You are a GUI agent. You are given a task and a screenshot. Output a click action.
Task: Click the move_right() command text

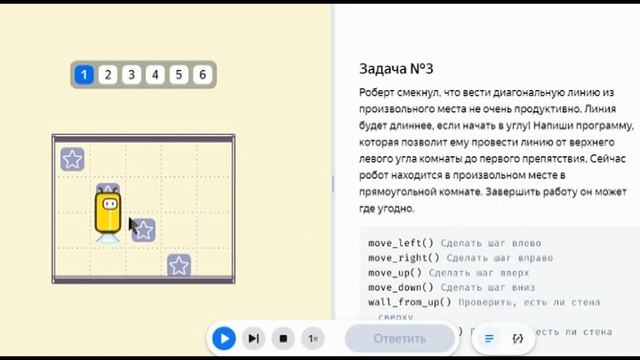(x=404, y=258)
